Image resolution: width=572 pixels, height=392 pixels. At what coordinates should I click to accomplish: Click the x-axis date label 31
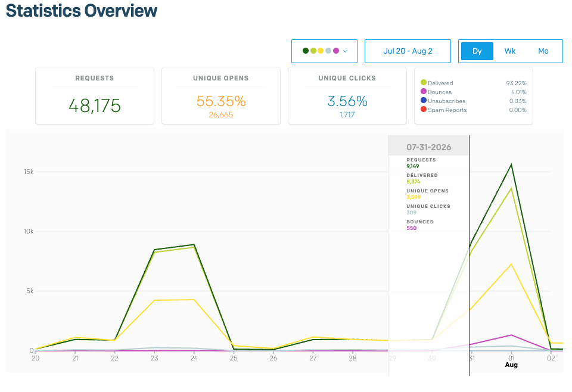tap(472, 358)
